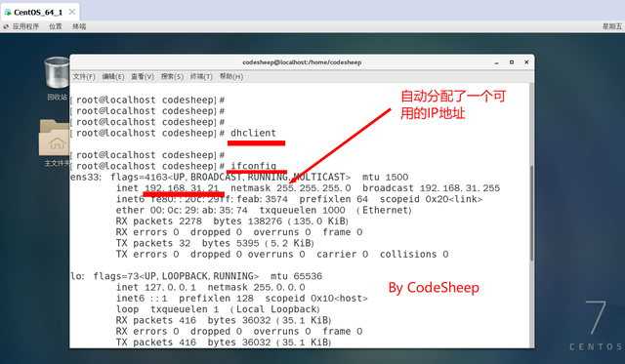Image resolution: width=625 pixels, height=364 pixels.
Task: Open the 帮助(H) help menu
Action: [x=231, y=76]
